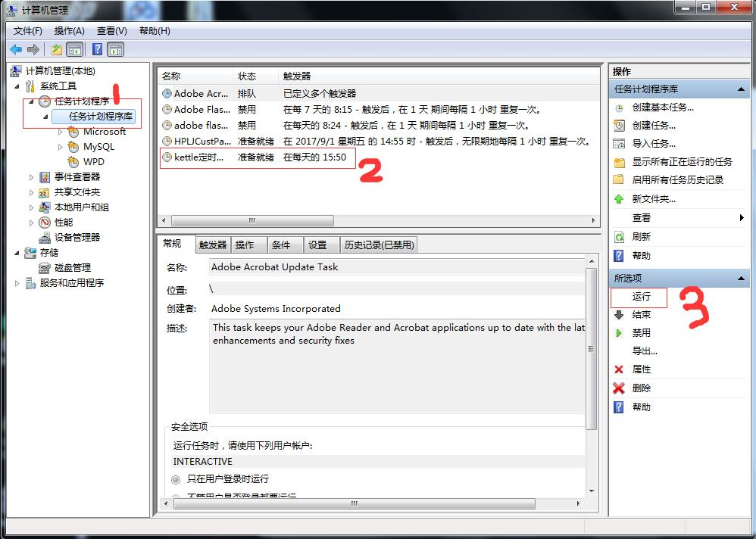
Task: Click 刷新 in the actions pane
Action: click(642, 237)
